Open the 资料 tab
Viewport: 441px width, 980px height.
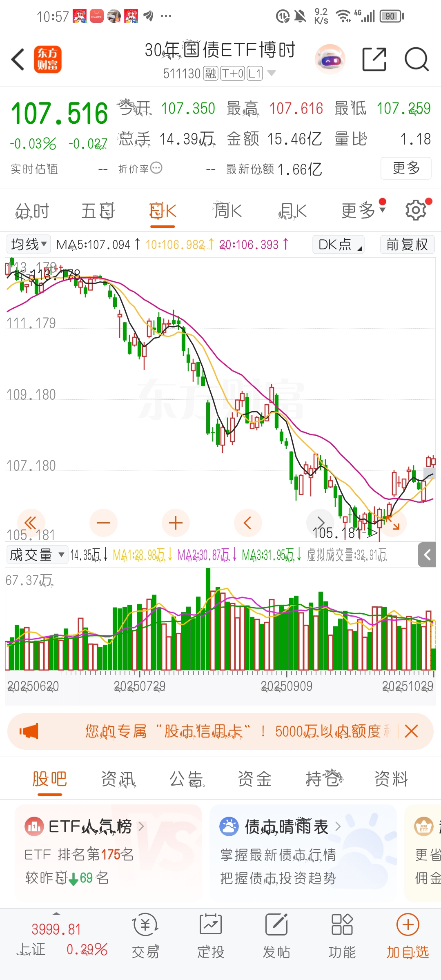[391, 779]
